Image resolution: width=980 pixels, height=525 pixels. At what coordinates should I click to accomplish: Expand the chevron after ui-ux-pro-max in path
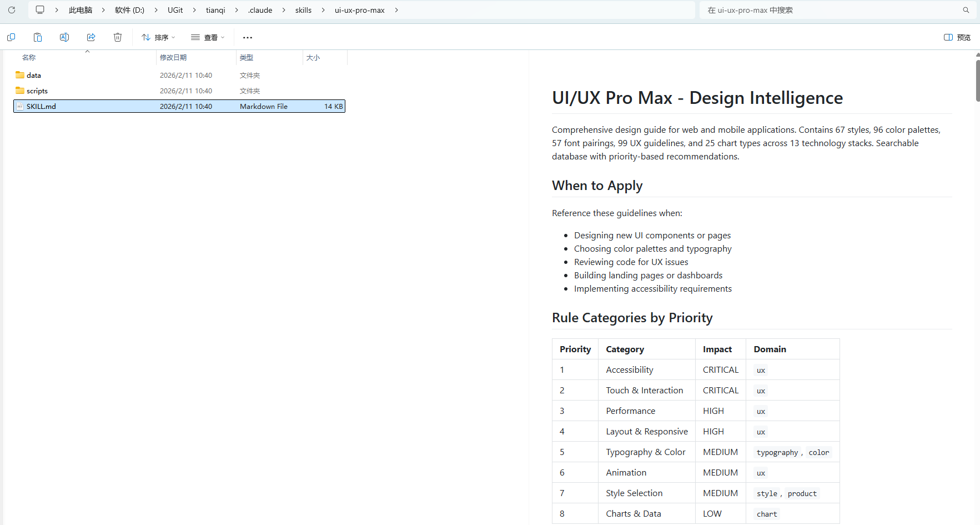396,10
